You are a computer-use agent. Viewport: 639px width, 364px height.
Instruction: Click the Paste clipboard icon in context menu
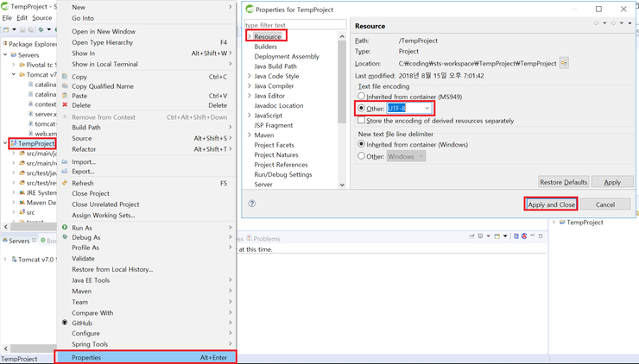coord(65,96)
